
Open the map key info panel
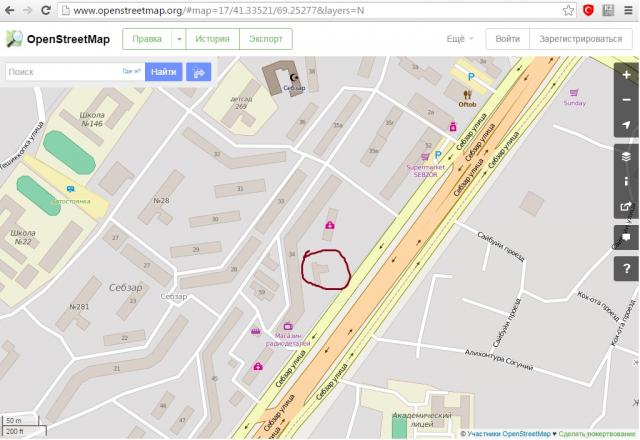[x=626, y=181]
